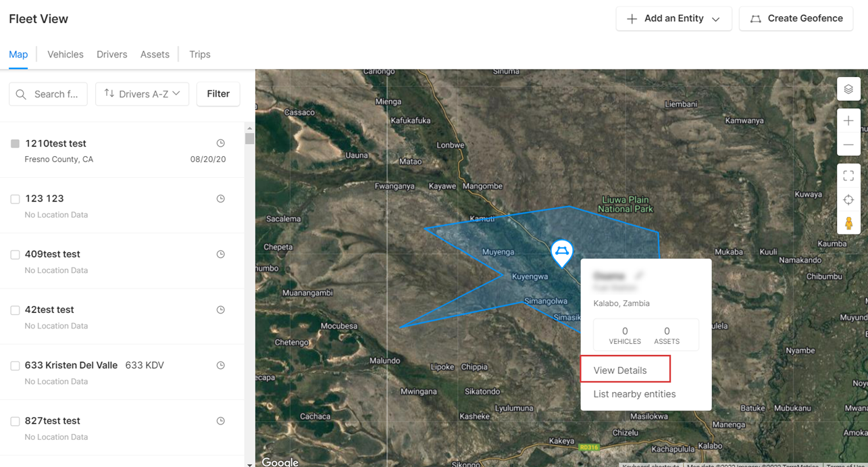
Task: Switch to the Vehicles tab
Action: coord(66,54)
